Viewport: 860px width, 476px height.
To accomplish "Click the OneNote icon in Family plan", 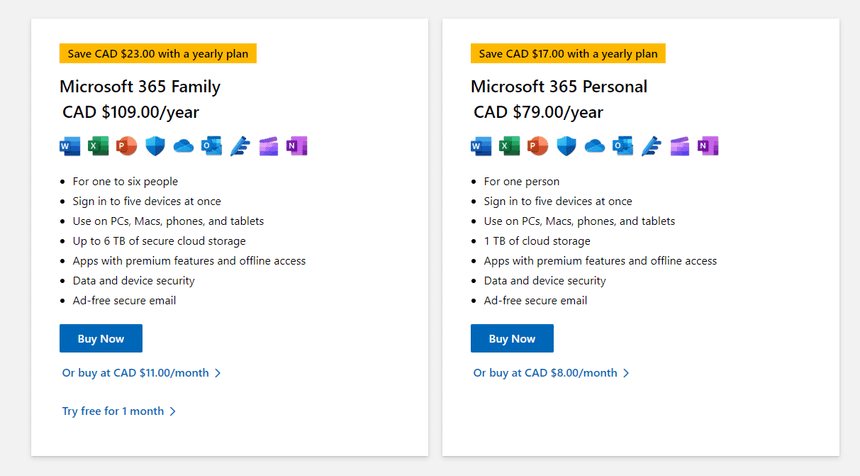I will click(x=296, y=146).
